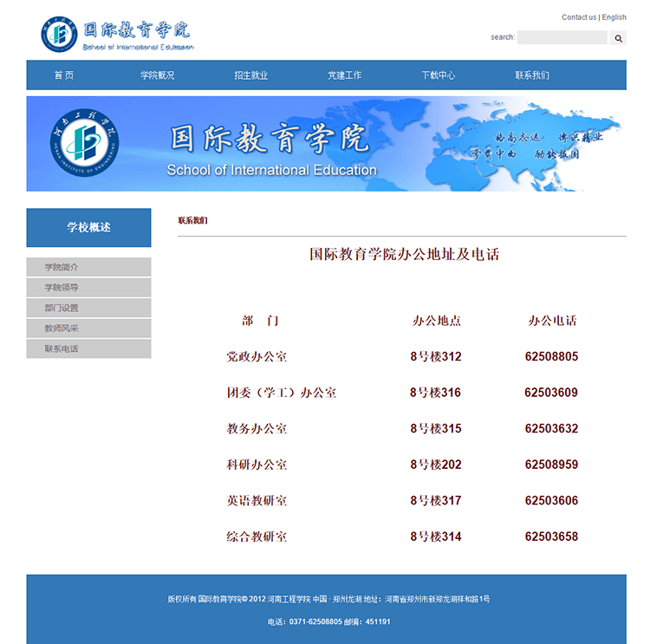Click the location 8号楼202
Image resolution: width=650 pixels, height=644 pixels.
click(x=436, y=465)
